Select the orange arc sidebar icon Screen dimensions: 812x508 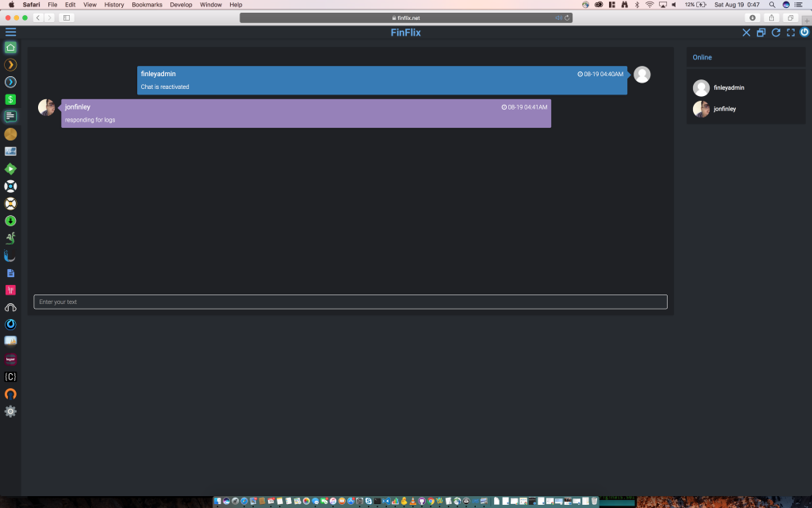click(x=10, y=394)
